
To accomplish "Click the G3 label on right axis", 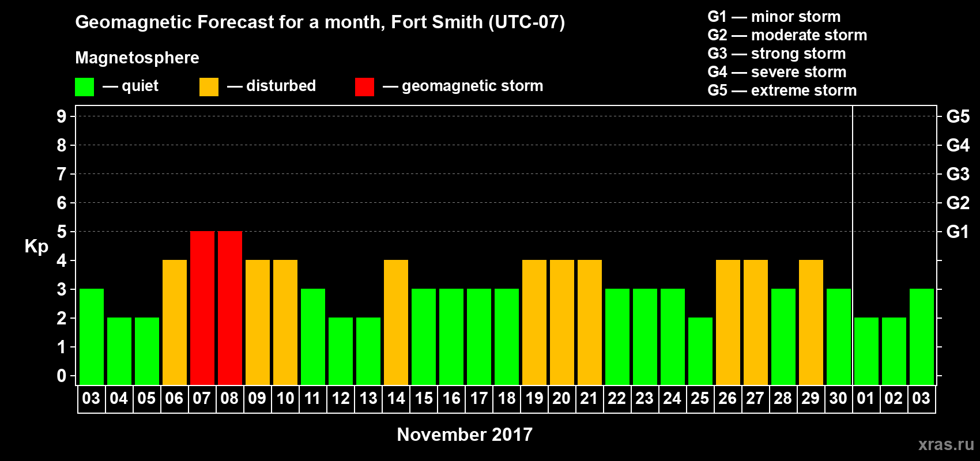I will (958, 174).
